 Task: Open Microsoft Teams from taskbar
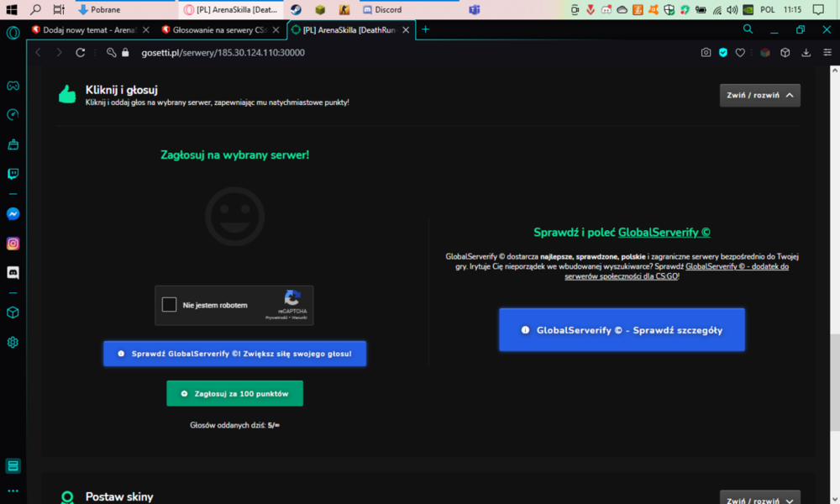(x=475, y=9)
